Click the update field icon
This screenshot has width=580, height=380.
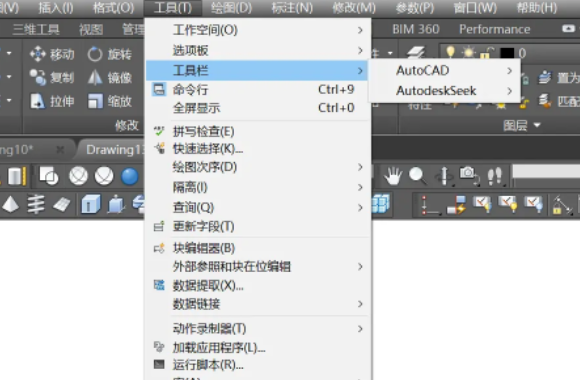[x=159, y=226]
